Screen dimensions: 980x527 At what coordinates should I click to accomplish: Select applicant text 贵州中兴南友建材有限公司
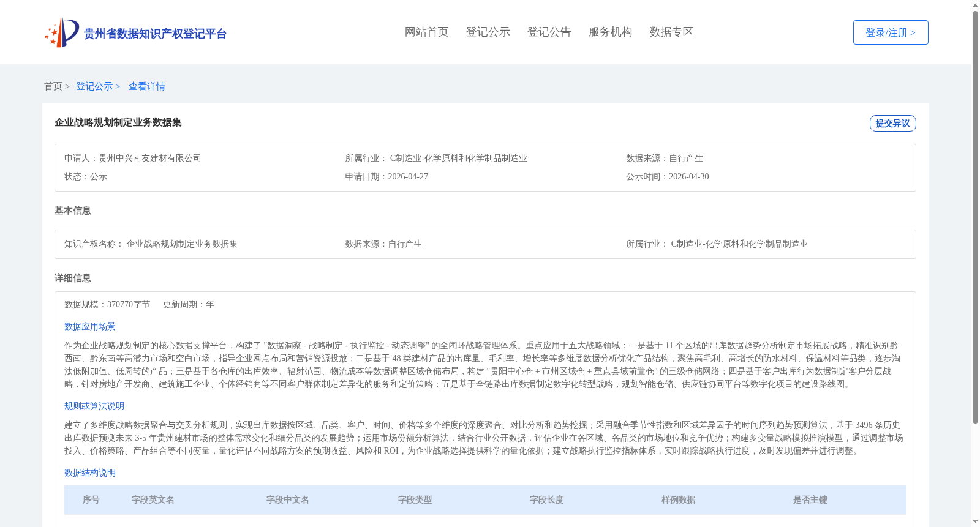tap(150, 158)
